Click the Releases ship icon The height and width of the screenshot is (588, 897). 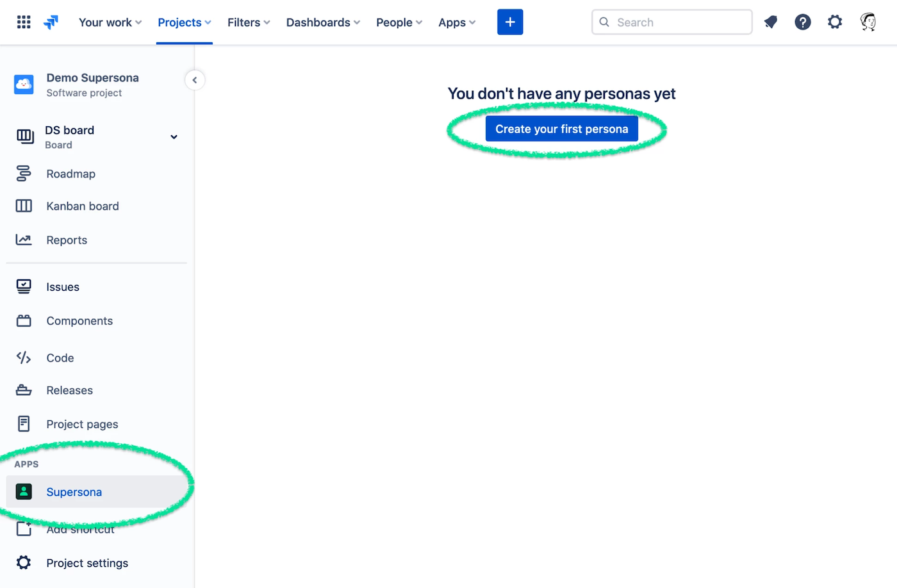[24, 390]
